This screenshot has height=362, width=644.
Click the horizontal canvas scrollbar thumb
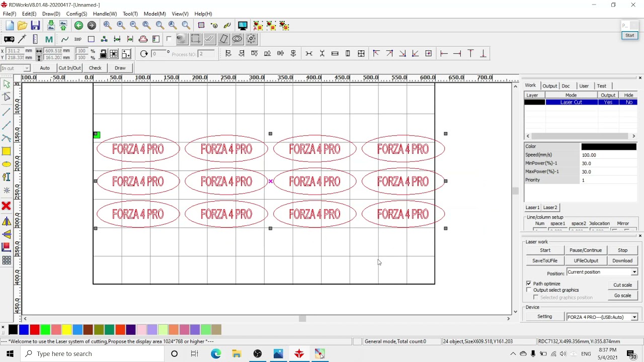(x=302, y=318)
